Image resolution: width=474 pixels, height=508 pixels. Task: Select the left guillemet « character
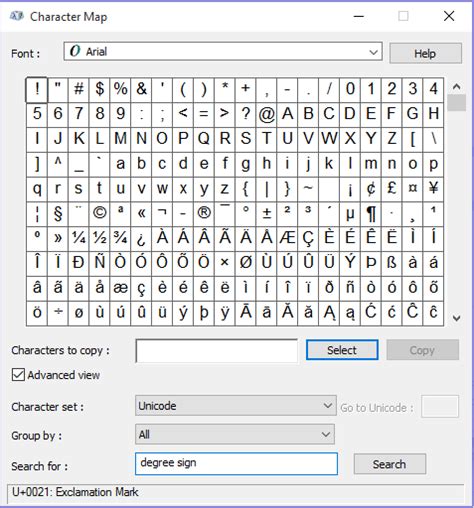(141, 213)
